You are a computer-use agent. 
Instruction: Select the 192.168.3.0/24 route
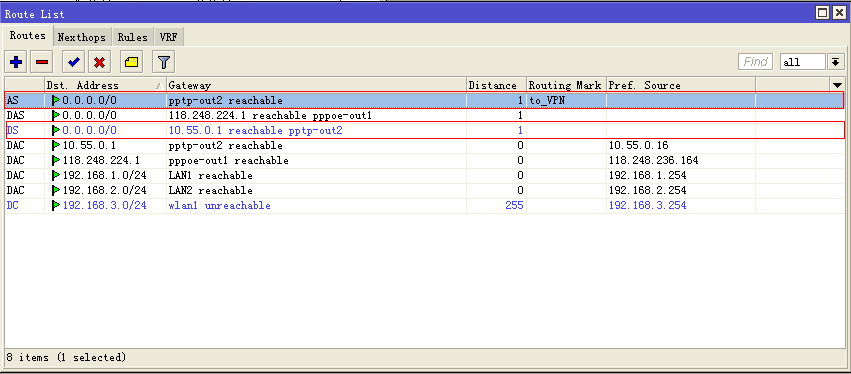424,206
